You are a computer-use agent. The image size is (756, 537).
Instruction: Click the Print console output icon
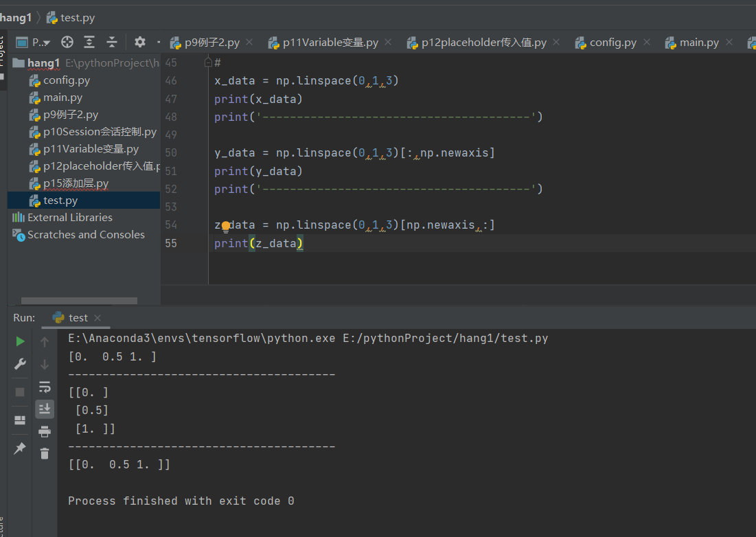click(45, 431)
